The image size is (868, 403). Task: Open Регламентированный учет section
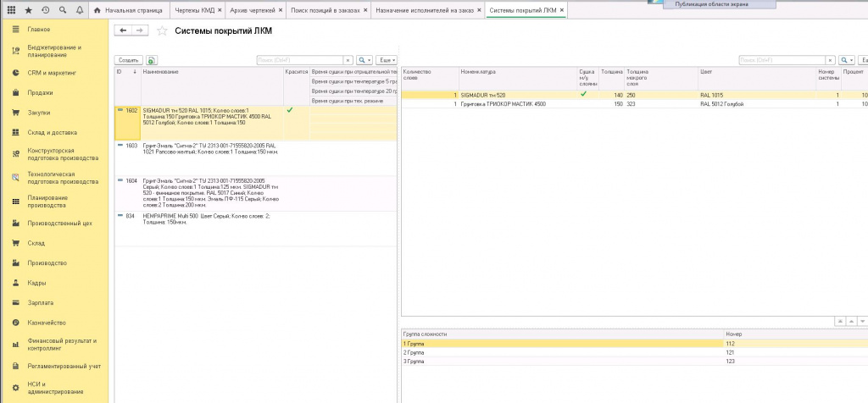click(x=64, y=367)
